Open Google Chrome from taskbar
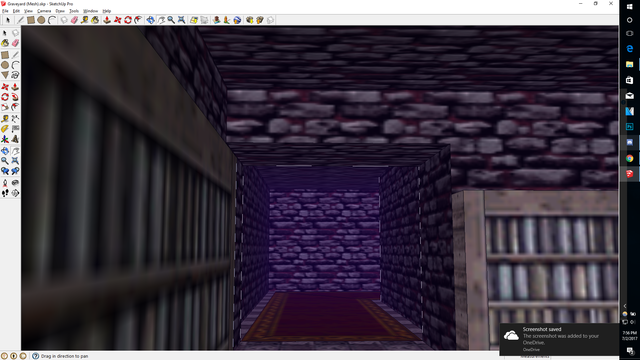Viewport: 640px width, 360px height. [x=629, y=158]
